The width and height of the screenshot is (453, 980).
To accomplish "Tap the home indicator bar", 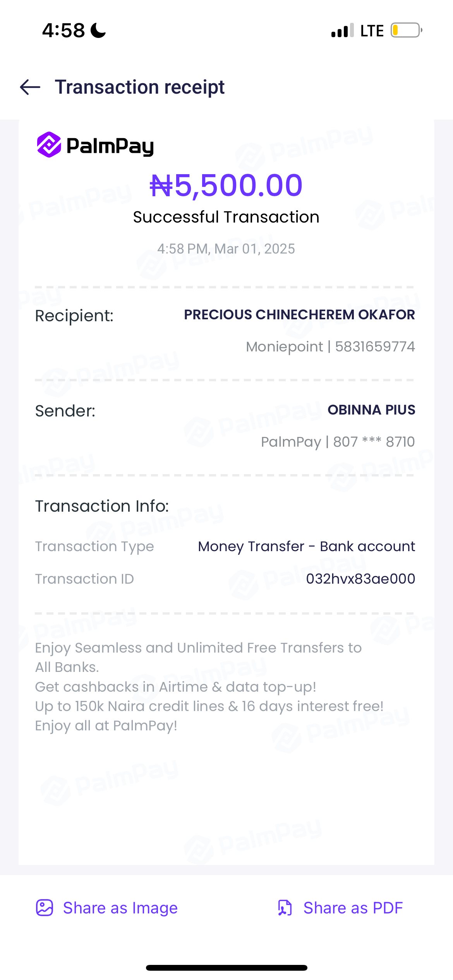I will [x=226, y=968].
